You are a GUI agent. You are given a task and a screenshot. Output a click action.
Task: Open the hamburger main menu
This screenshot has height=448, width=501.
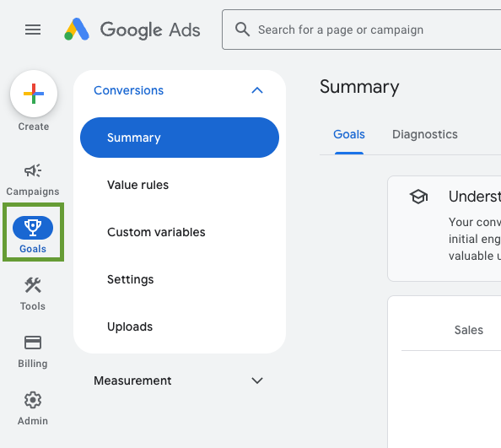point(33,30)
